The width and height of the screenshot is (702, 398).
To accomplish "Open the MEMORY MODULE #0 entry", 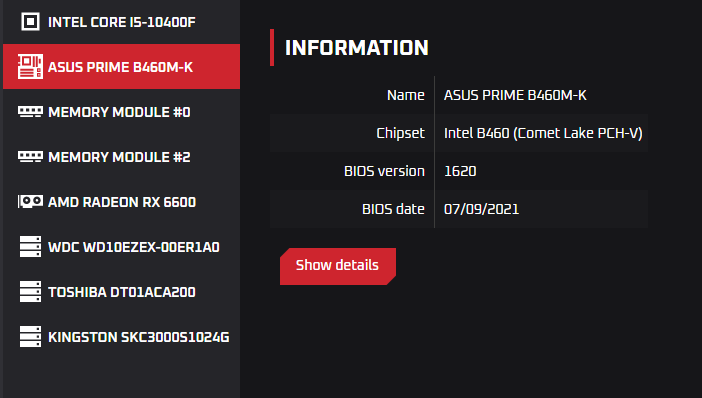I will (x=121, y=111).
